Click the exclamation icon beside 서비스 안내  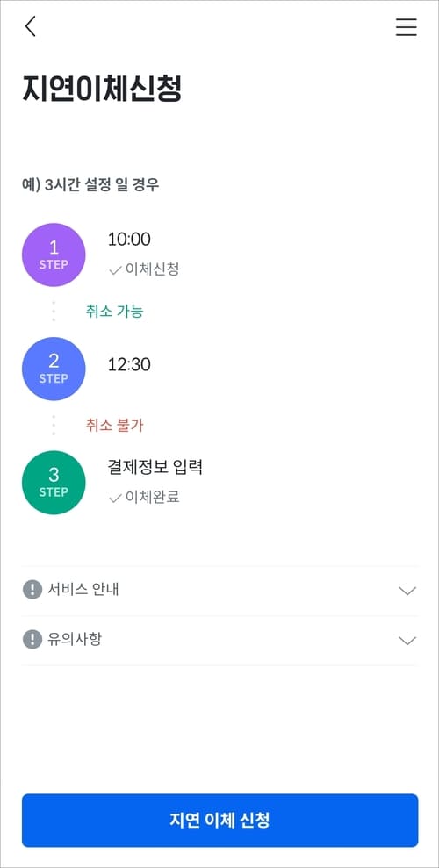32,590
